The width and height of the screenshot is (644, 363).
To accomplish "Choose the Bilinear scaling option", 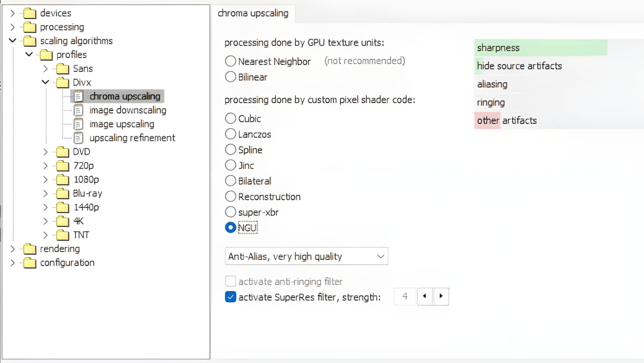I will pyautogui.click(x=231, y=77).
